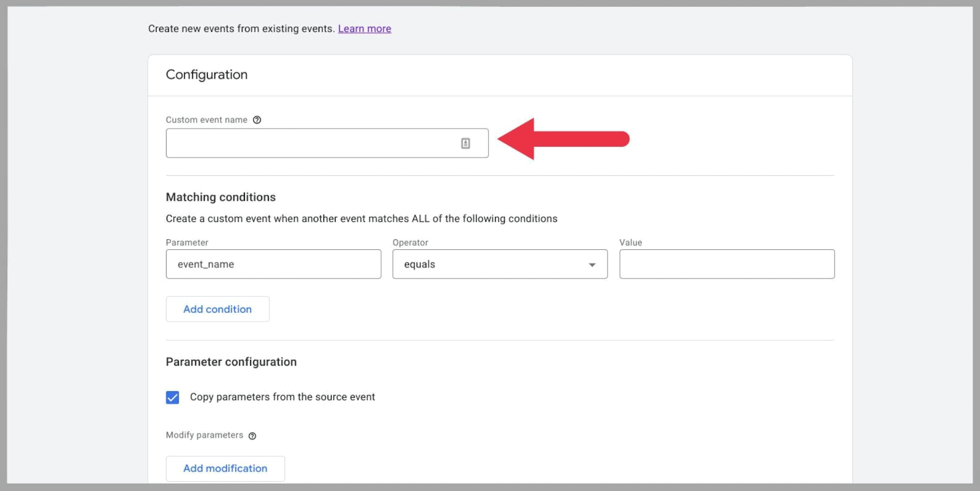The height and width of the screenshot is (491, 980).
Task: Click the 'Value' column label
Action: tap(630, 242)
